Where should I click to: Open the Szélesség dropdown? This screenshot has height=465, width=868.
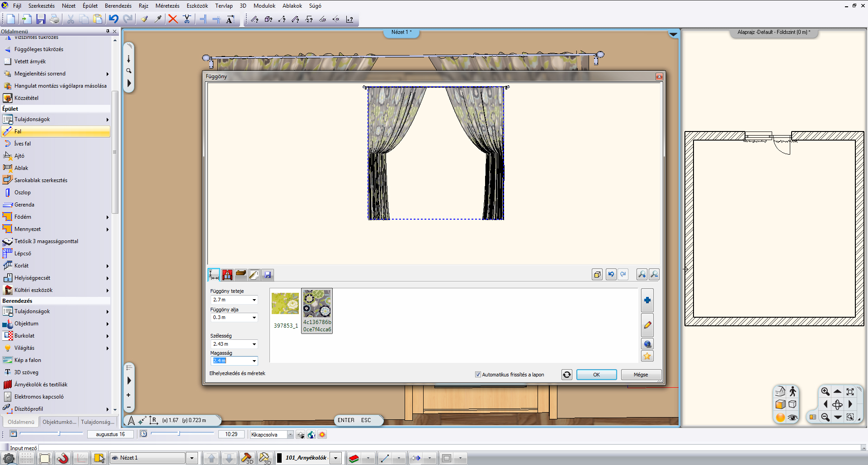pos(254,344)
